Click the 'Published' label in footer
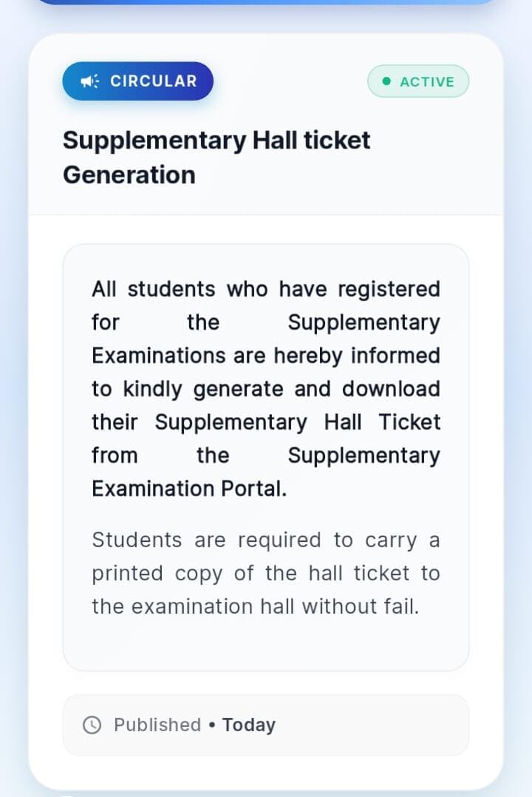 (157, 725)
